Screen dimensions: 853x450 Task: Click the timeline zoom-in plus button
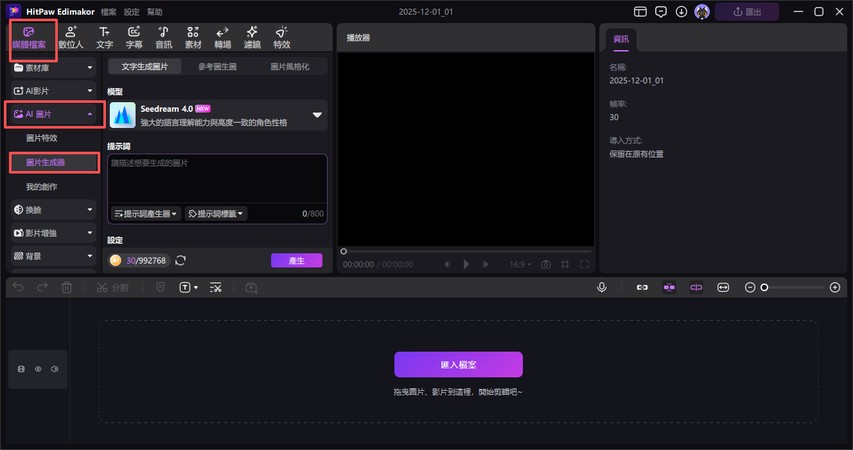point(835,287)
